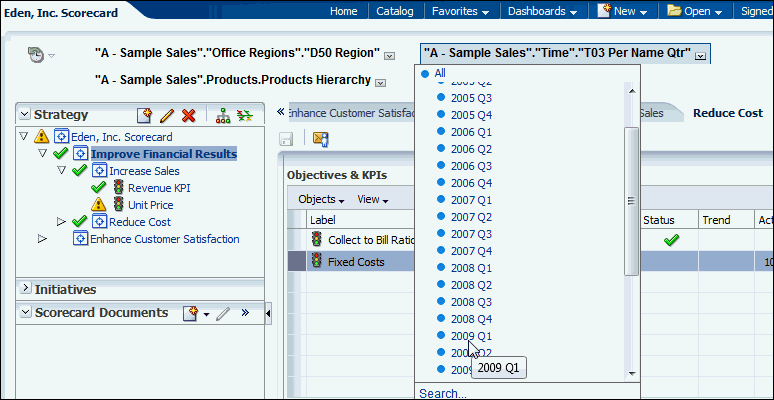Select Enhance Customer Satisfaction in the tree
The height and width of the screenshot is (400, 774).
[x=165, y=239]
